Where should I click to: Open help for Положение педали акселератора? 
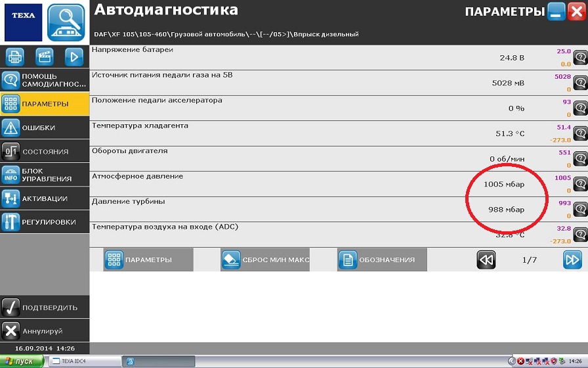coord(581,108)
